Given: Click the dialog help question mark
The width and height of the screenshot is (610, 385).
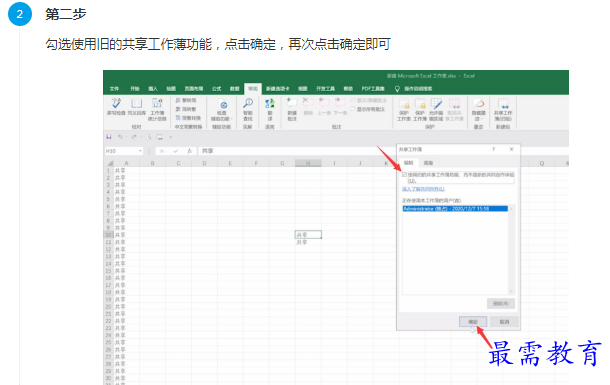Looking at the screenshot, I should 494,149.
